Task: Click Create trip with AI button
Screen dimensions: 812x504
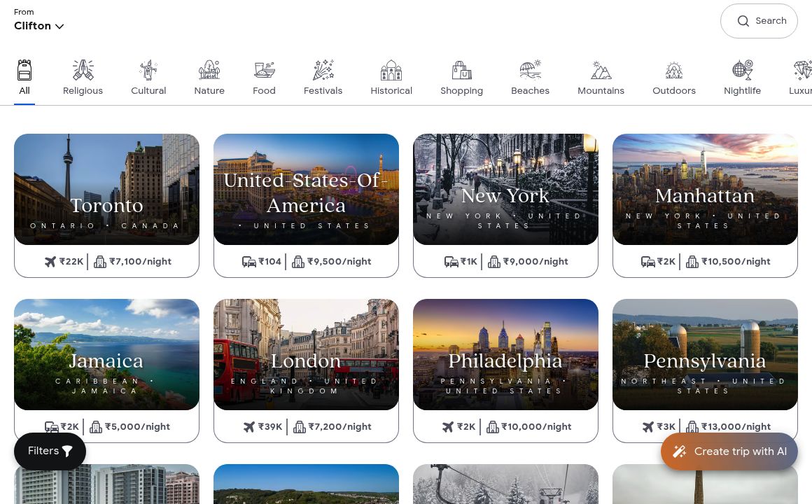Action: click(729, 451)
